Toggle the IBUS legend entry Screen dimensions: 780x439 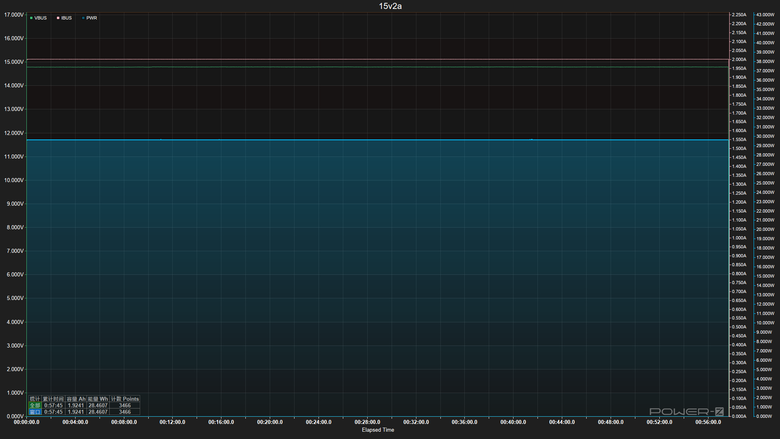64,18
